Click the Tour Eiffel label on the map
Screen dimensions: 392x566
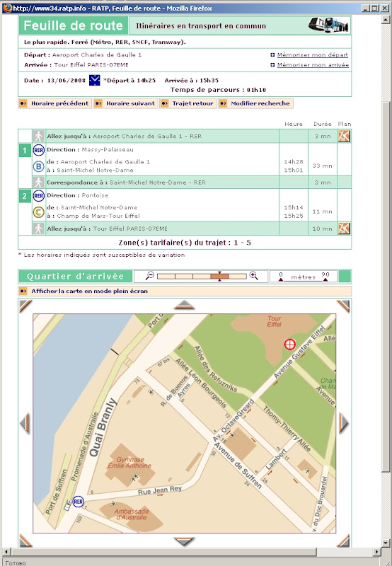point(274,321)
